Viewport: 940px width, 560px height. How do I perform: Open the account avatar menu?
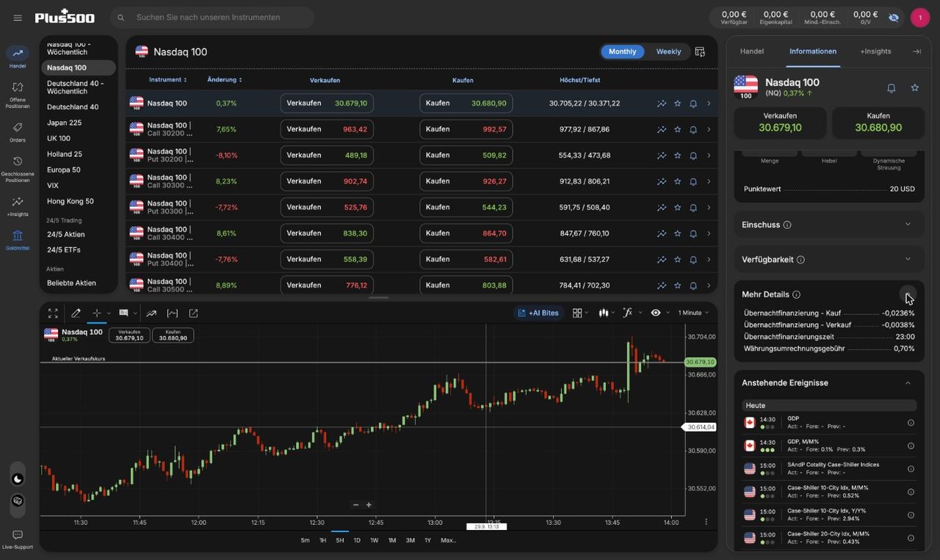click(x=920, y=18)
